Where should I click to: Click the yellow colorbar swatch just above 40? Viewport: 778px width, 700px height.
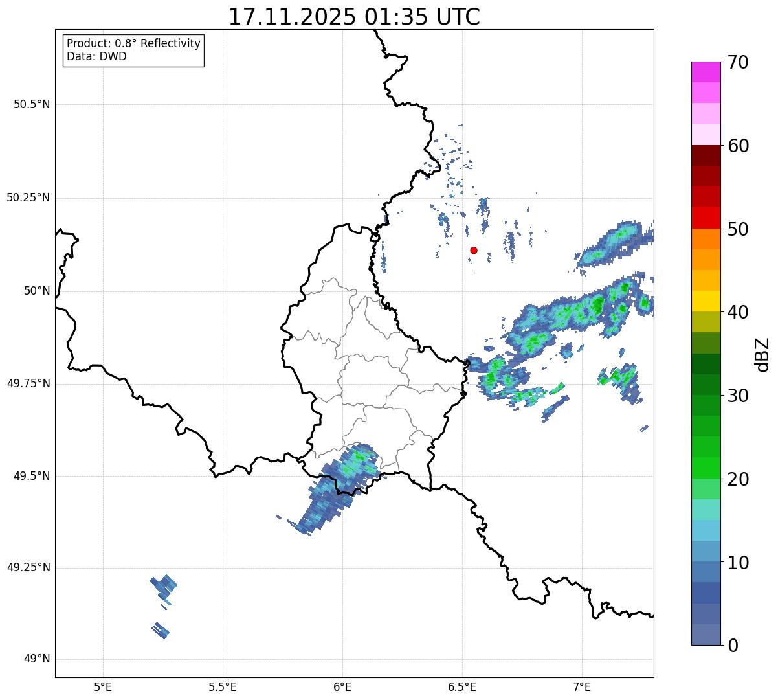pos(706,302)
